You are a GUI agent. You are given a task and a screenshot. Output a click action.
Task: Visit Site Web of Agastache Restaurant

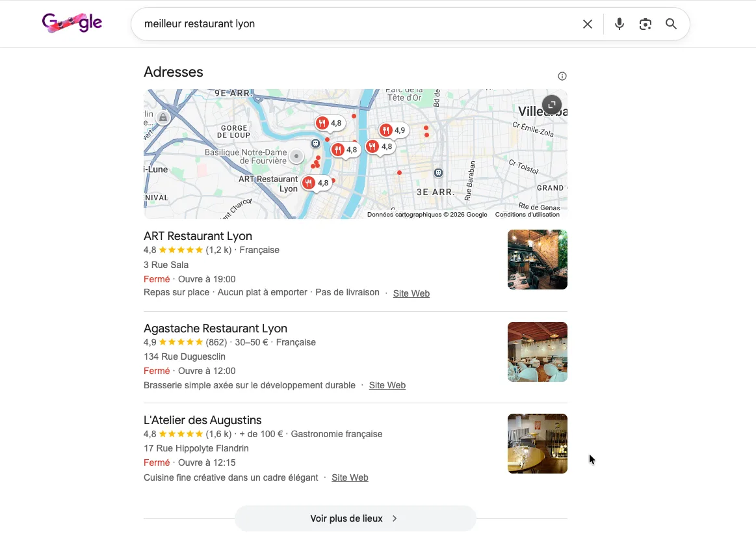tap(387, 386)
